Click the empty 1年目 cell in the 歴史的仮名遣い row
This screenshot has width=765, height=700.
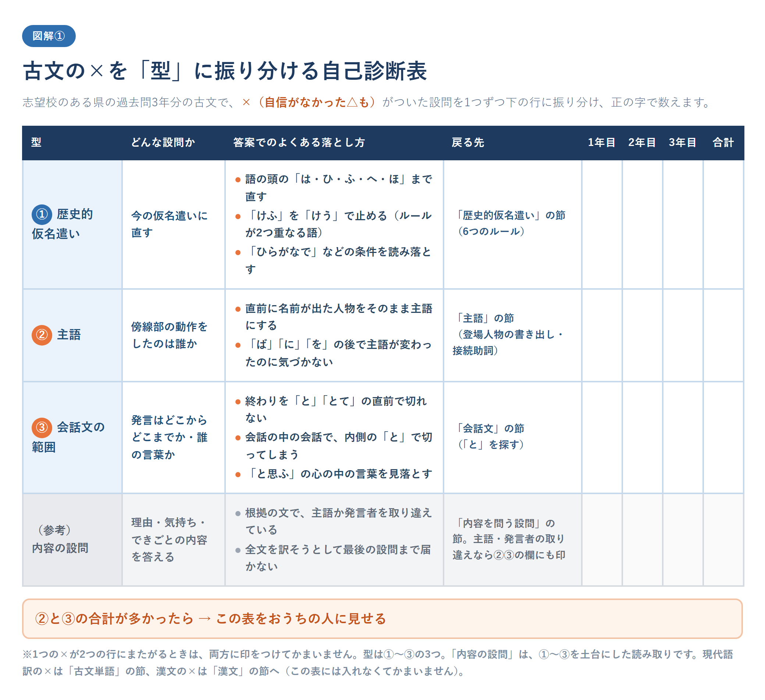tap(602, 225)
